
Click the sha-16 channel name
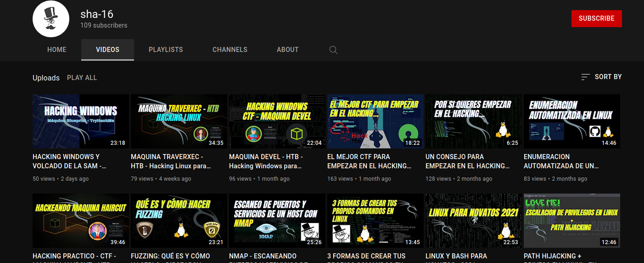click(x=97, y=14)
